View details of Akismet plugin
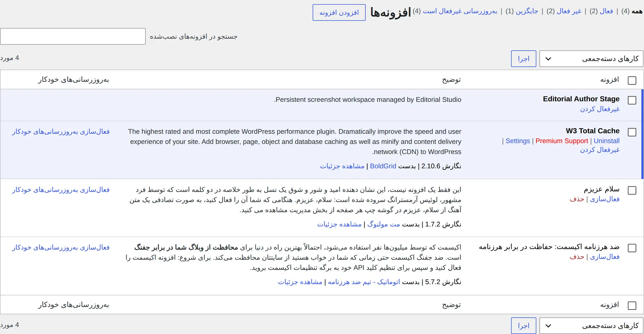The height and width of the screenshot is (334, 644). point(300,282)
